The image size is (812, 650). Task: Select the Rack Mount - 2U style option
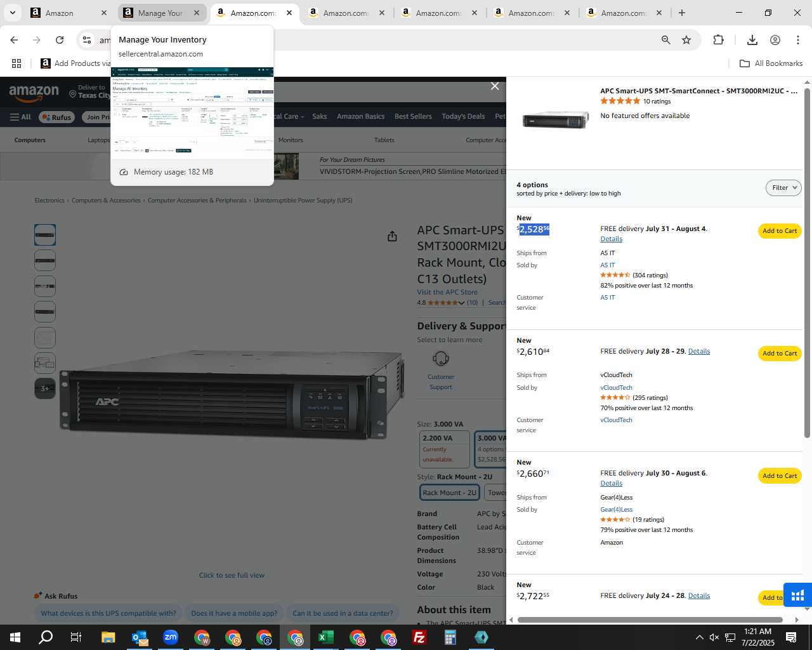(449, 493)
